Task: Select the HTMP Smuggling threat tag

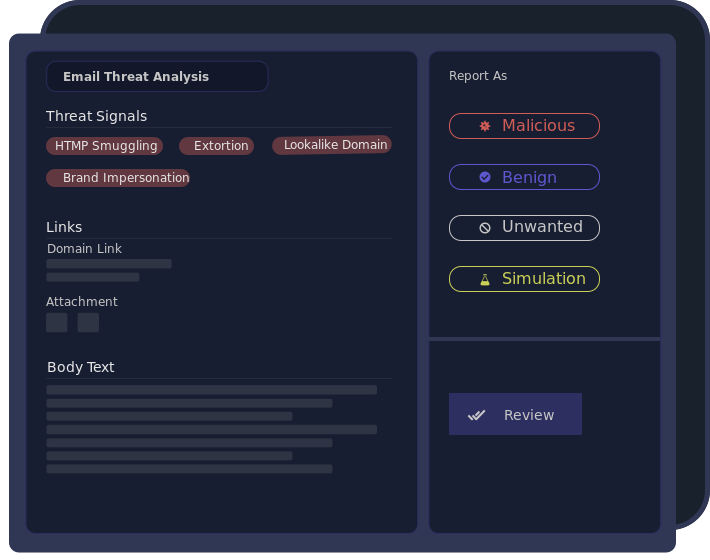Action: click(104, 146)
